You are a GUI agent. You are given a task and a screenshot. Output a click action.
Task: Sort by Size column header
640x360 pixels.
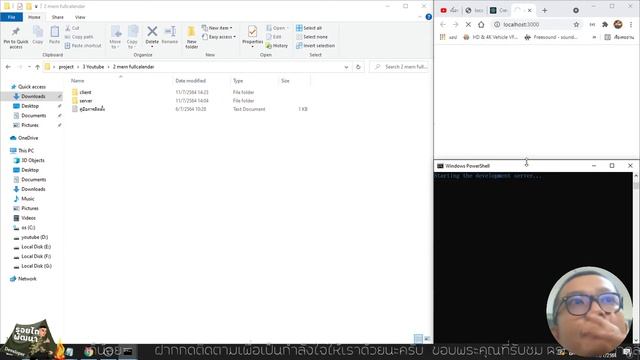pyautogui.click(x=285, y=81)
